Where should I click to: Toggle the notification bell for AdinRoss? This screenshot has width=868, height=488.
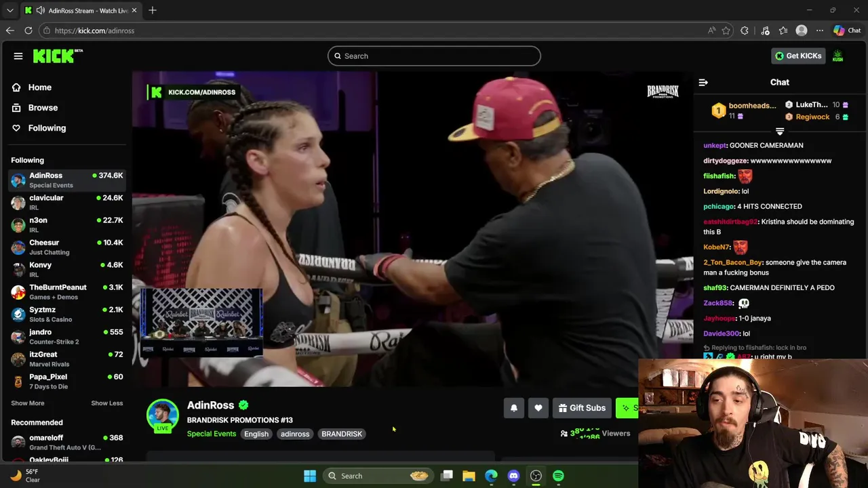514,408
